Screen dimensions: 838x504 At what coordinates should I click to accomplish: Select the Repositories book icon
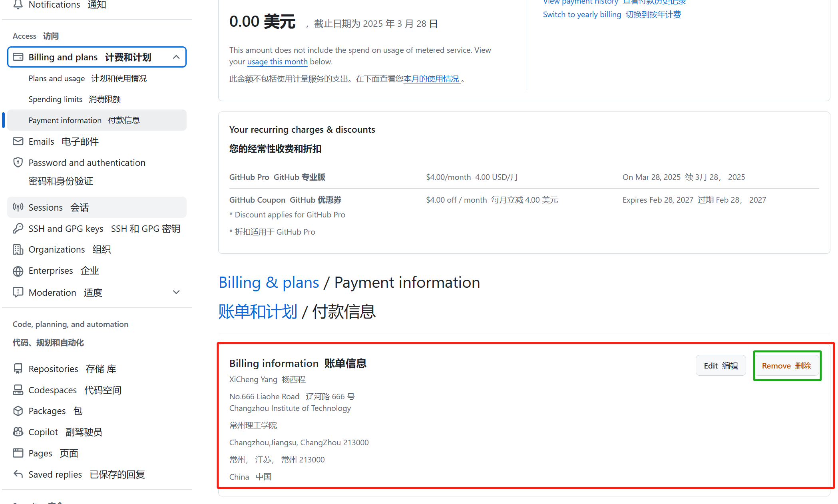(18, 369)
